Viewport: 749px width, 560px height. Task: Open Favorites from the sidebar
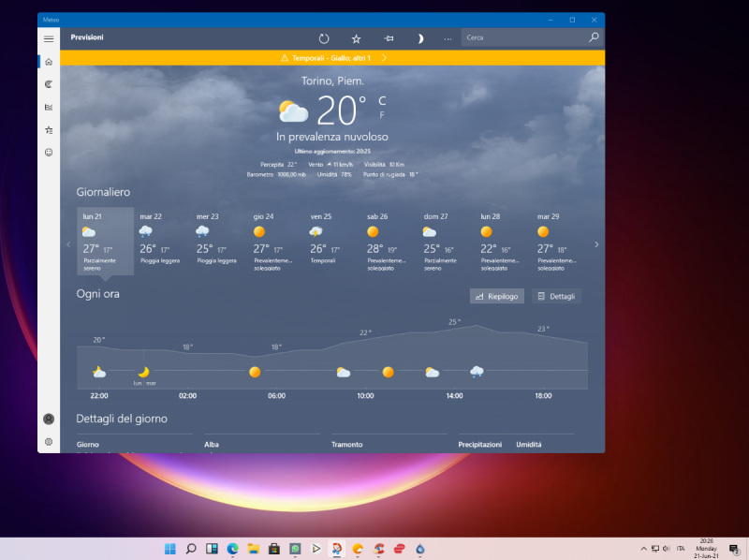click(49, 130)
